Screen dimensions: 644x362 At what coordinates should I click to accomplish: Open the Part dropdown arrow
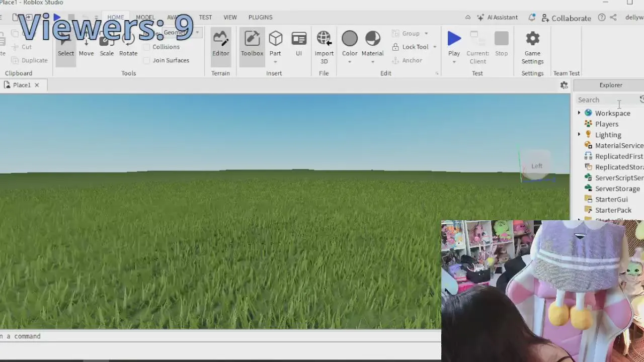pyautogui.click(x=275, y=62)
